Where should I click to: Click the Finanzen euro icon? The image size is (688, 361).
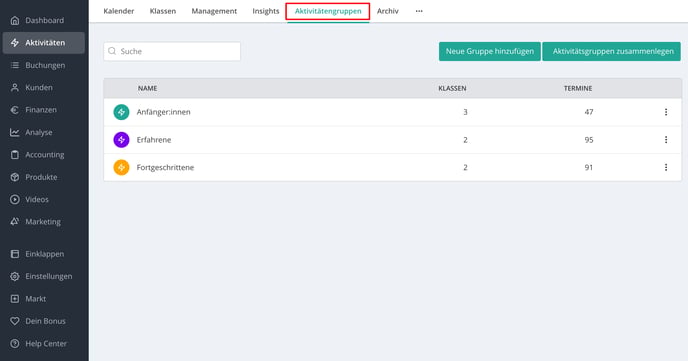point(15,110)
